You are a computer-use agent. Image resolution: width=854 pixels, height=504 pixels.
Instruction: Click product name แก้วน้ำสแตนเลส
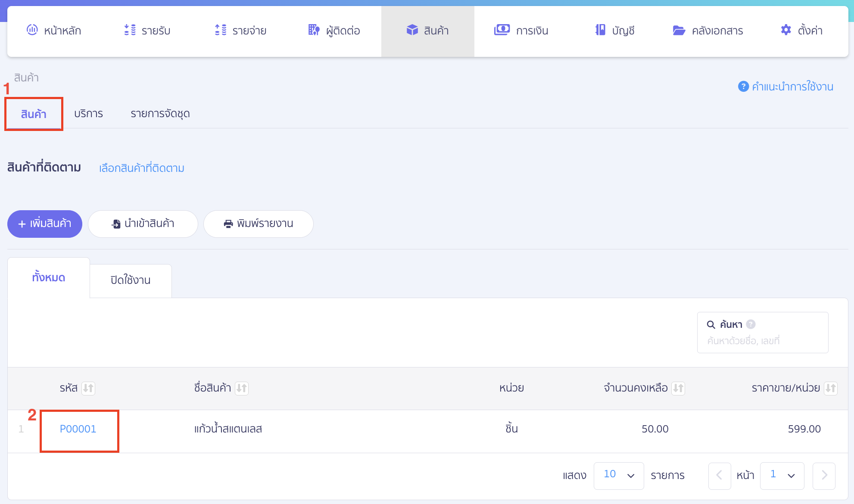(x=228, y=429)
